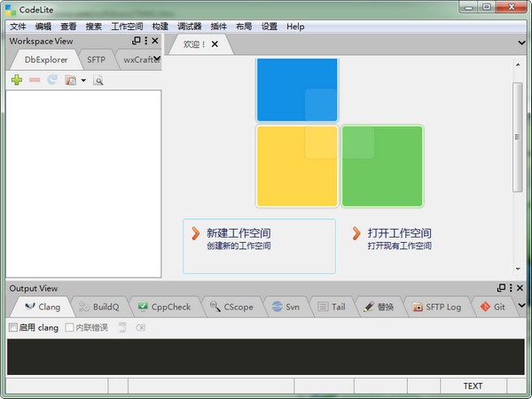Add a new database connection with green plus
The image size is (532, 399).
point(17,80)
